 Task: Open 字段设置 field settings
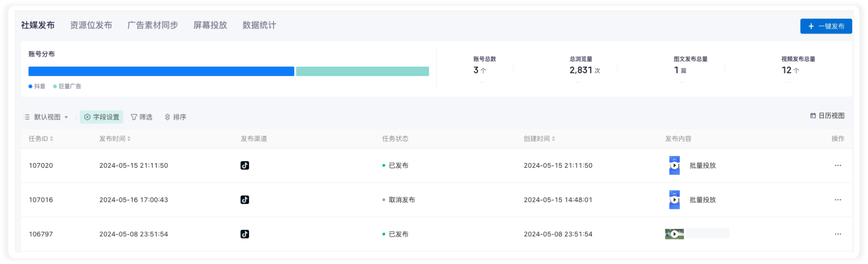[102, 117]
